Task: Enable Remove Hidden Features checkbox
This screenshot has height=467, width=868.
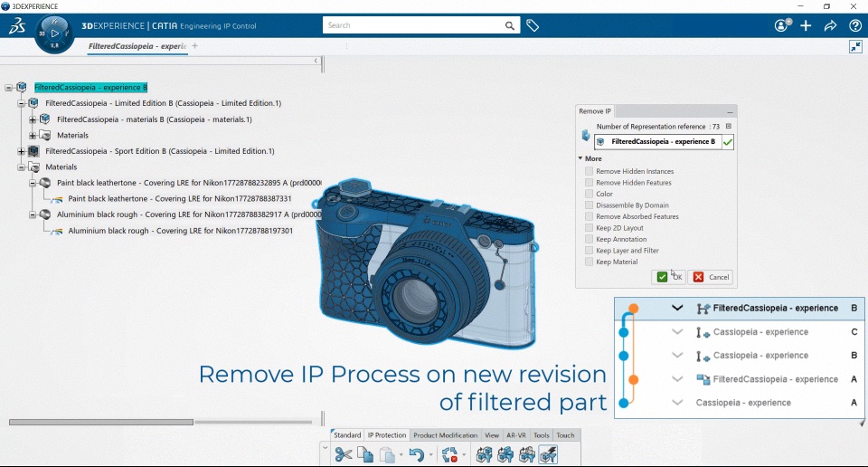Action: (x=589, y=182)
